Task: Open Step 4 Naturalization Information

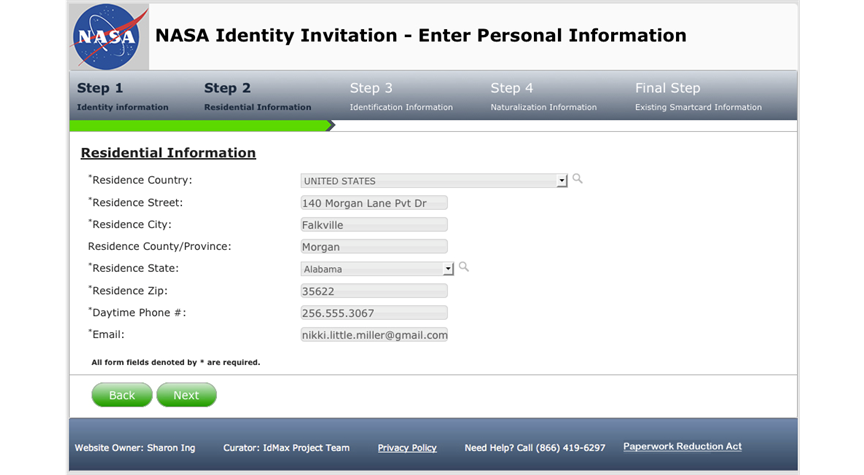Action: [x=543, y=96]
